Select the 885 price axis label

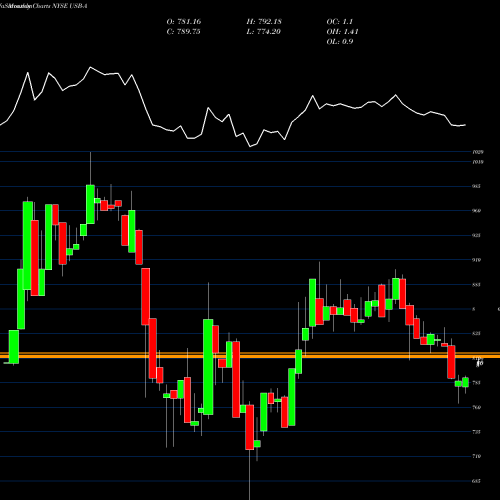(476, 285)
